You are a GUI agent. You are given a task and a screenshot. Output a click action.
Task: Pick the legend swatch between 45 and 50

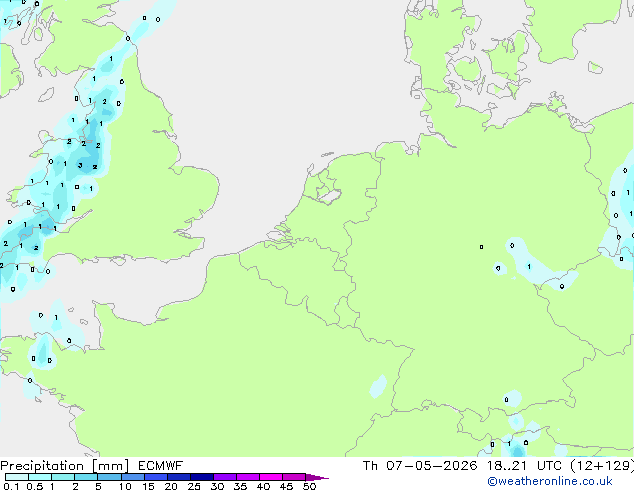pyautogui.click(x=294, y=477)
